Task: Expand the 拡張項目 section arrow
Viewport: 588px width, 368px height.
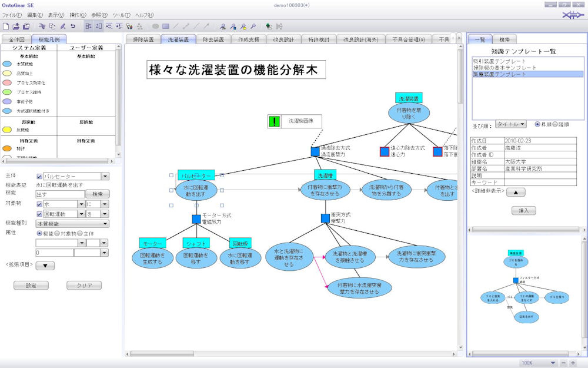Action: click(45, 266)
